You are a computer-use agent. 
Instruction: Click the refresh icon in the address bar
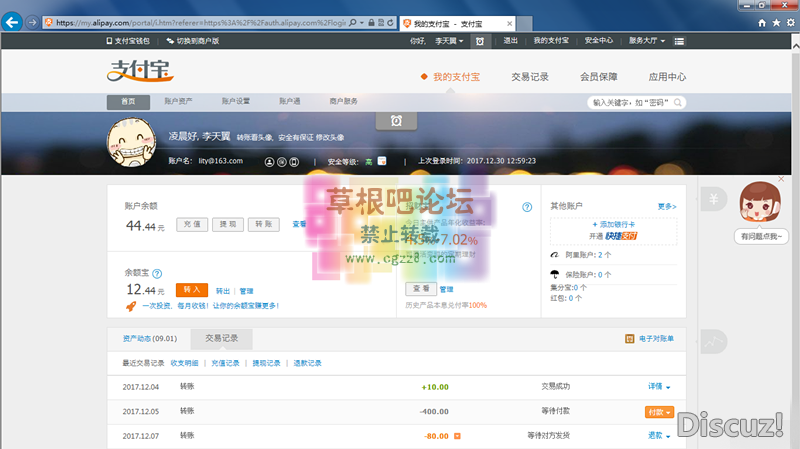point(390,23)
